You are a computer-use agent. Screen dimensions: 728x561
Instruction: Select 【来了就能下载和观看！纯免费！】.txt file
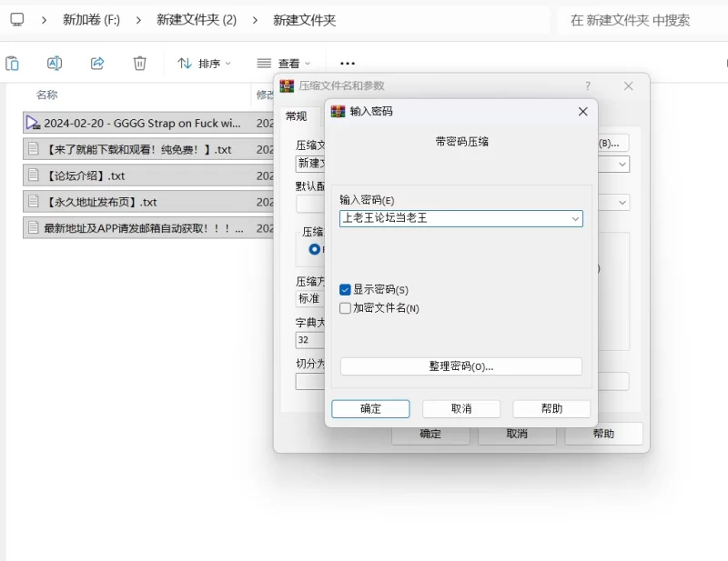pos(148,149)
